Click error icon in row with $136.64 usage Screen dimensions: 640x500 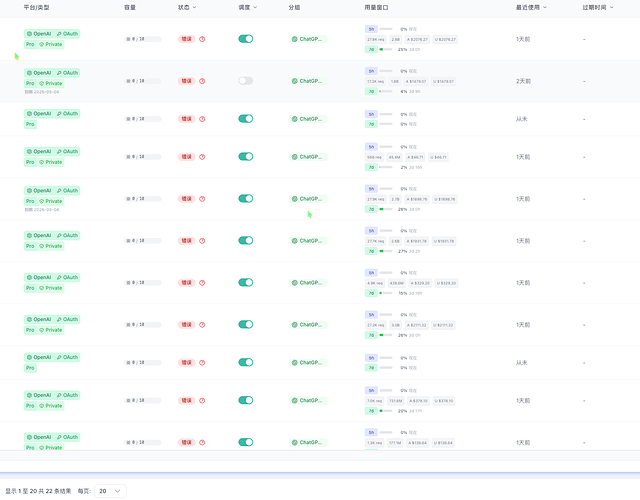[202, 442]
